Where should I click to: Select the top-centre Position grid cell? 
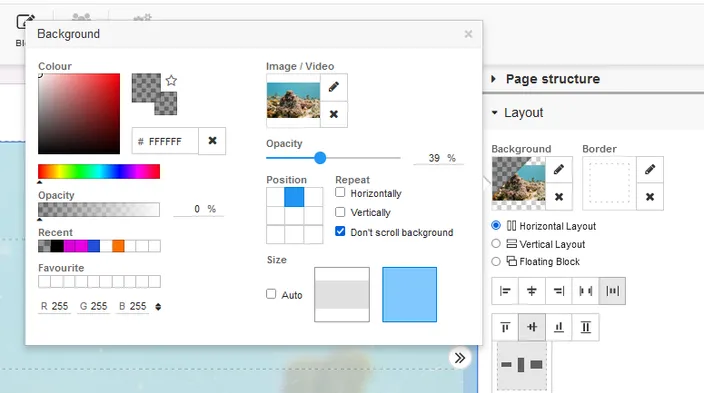(294, 197)
